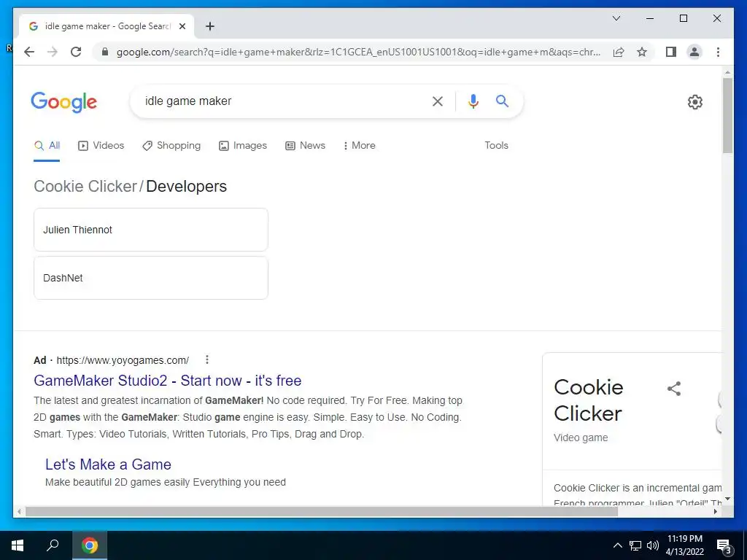Screen dimensions: 747x560
Task: Click the Cookie Clicker breadcrumb
Action: click(85, 186)
